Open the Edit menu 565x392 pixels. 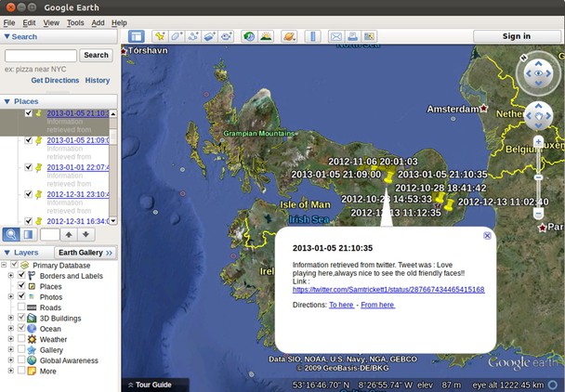coord(29,22)
